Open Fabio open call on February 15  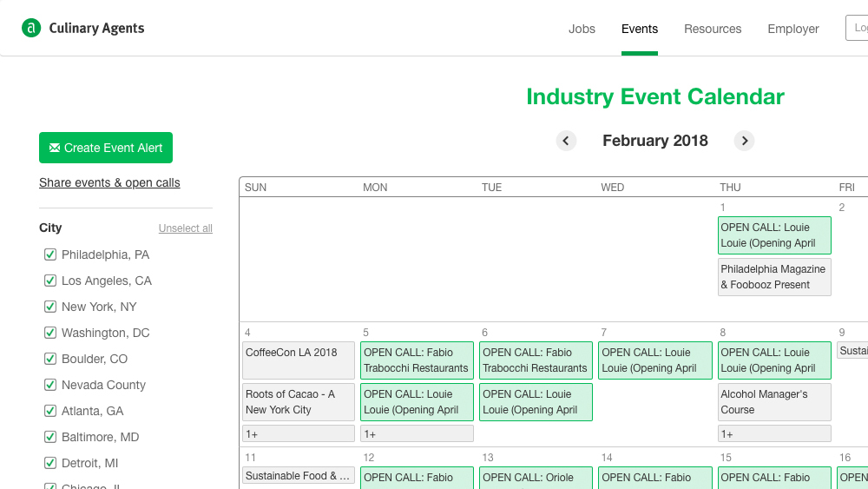(774, 478)
